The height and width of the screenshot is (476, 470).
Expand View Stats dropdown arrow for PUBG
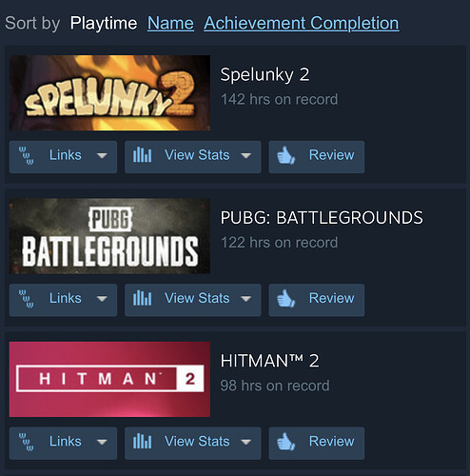(246, 299)
